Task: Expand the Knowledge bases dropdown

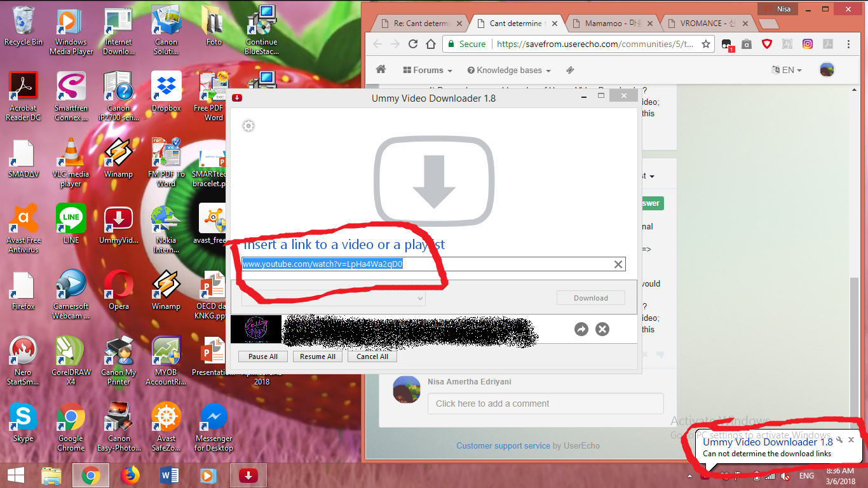Action: tap(509, 70)
